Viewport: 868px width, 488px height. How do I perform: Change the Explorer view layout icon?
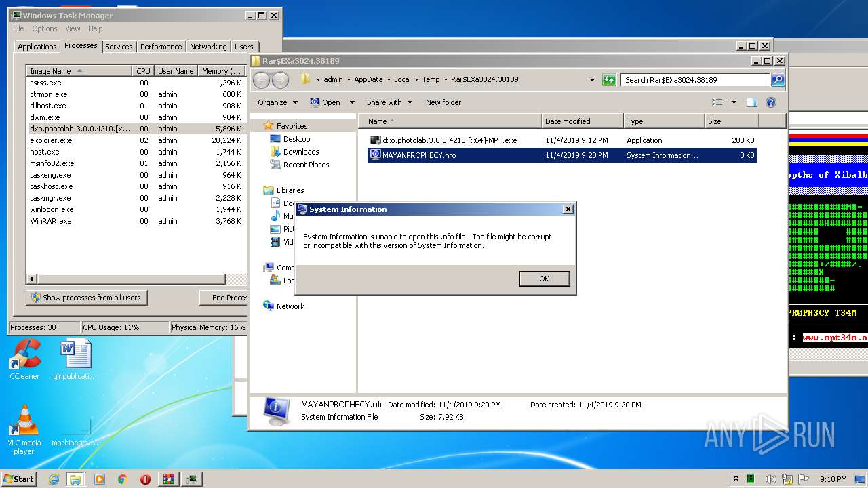pos(717,102)
